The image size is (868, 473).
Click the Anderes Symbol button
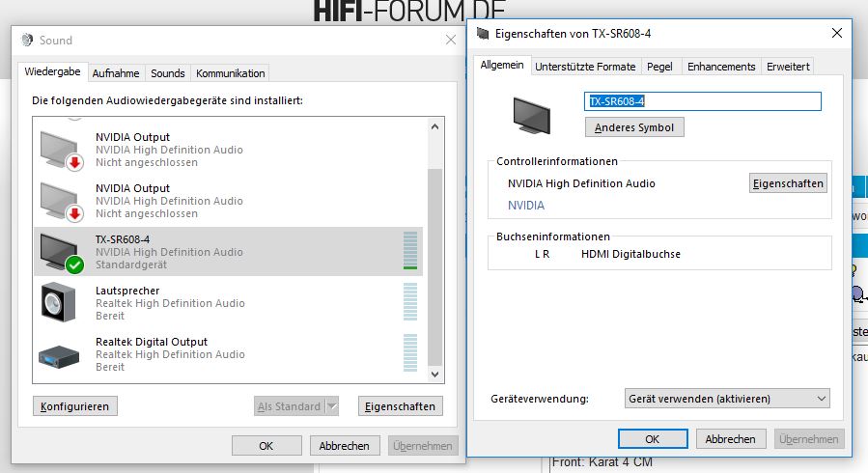pos(634,127)
